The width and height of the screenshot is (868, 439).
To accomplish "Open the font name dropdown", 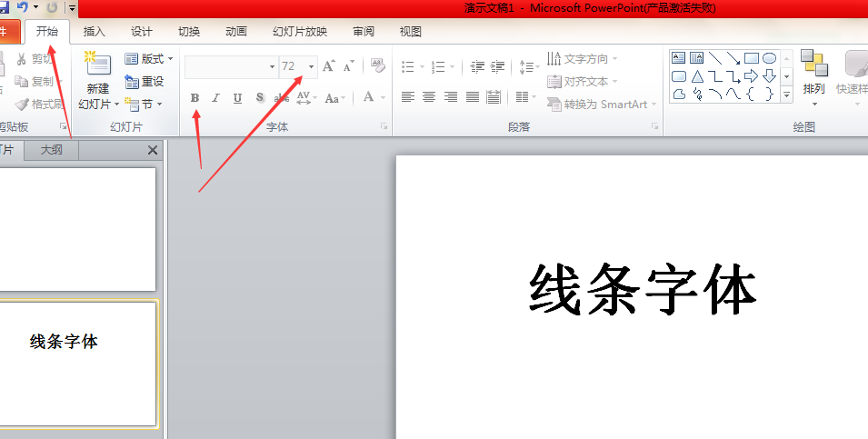I will (x=272, y=67).
